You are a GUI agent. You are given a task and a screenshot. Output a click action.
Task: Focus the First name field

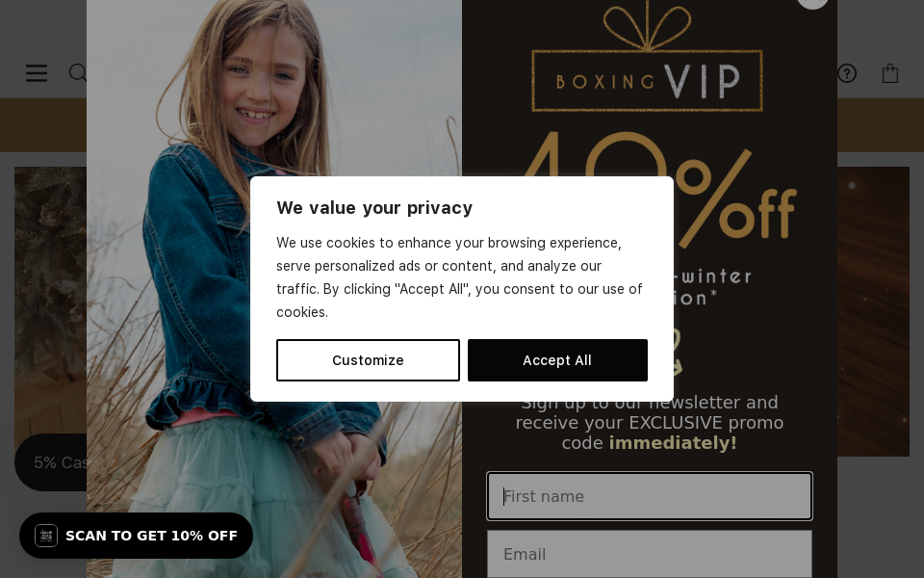coord(650,496)
